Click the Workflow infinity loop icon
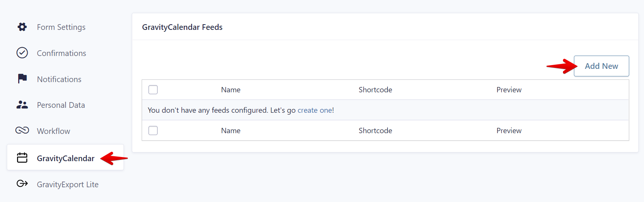Image resolution: width=644 pixels, height=202 pixels. [22, 131]
